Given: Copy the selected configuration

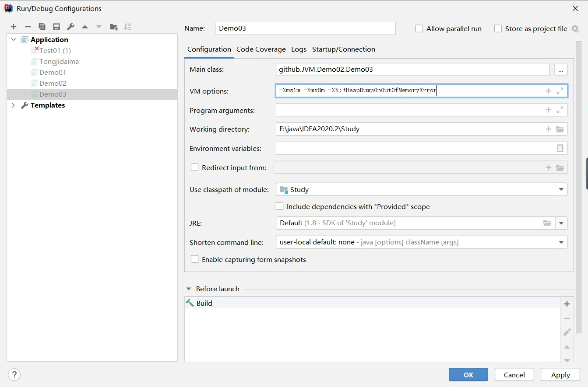Looking at the screenshot, I should 42,27.
